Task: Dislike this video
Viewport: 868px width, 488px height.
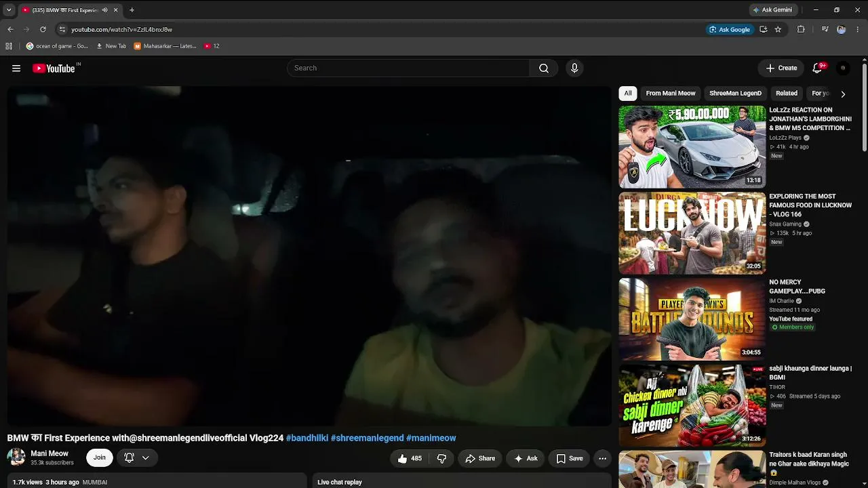Action: point(441,458)
